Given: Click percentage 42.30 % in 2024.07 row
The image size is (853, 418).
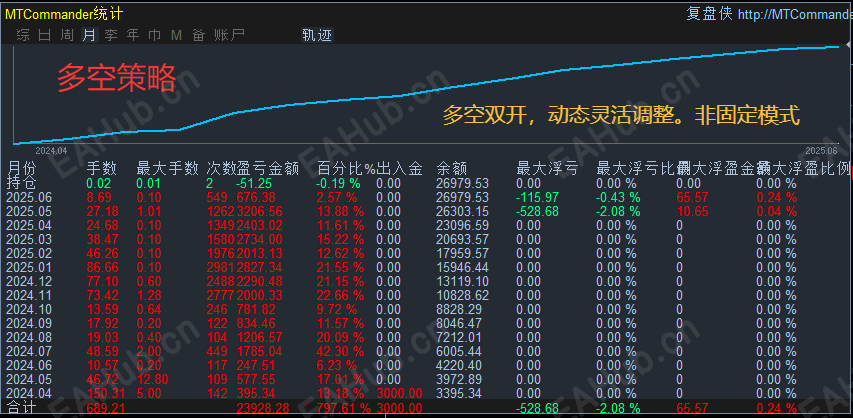Looking at the screenshot, I should click(x=340, y=351).
